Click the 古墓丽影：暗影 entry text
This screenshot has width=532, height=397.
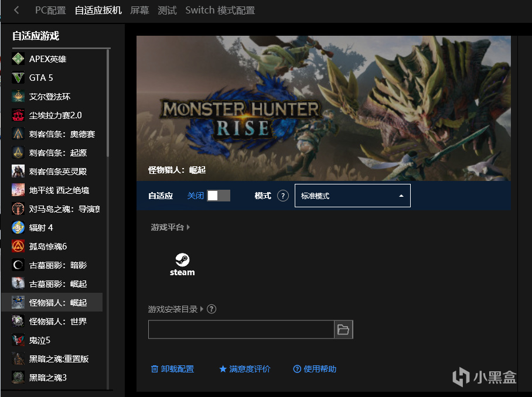pos(58,265)
